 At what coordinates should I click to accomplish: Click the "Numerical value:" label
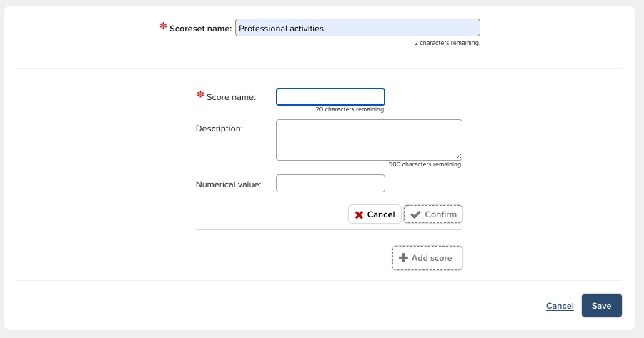point(228,184)
